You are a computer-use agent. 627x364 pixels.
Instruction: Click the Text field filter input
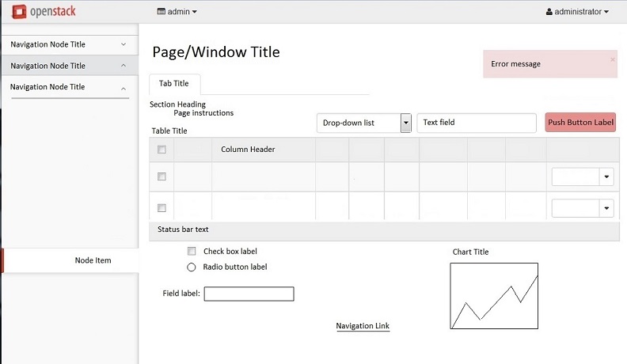[x=477, y=123]
